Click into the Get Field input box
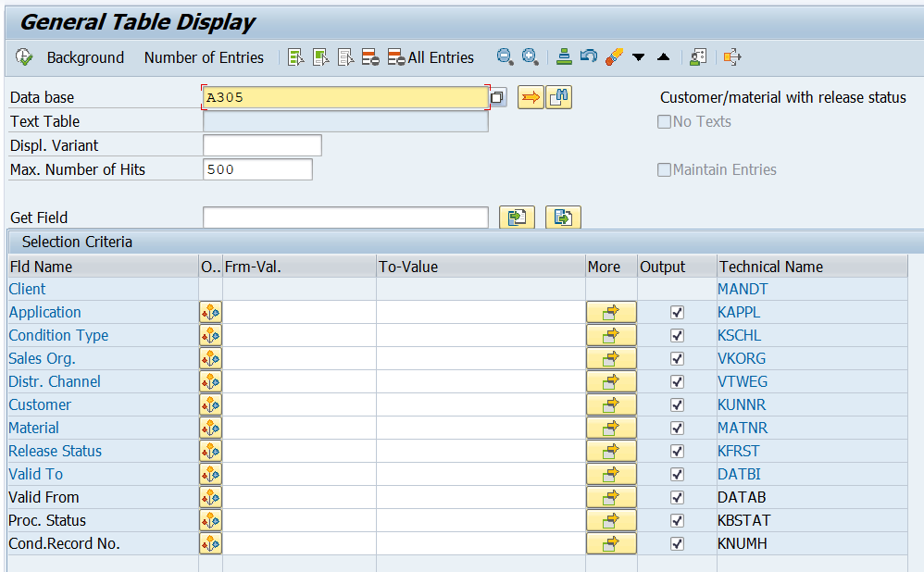Image resolution: width=924 pixels, height=572 pixels. (x=345, y=218)
